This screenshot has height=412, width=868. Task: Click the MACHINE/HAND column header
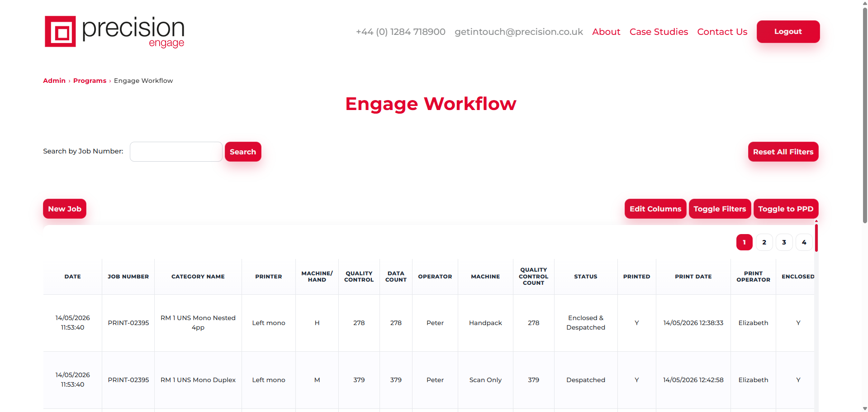[x=317, y=277]
